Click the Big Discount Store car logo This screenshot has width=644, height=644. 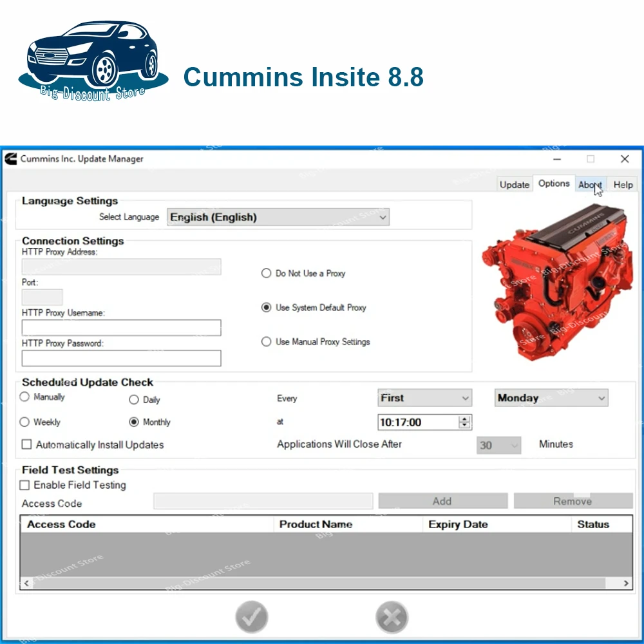93,61
